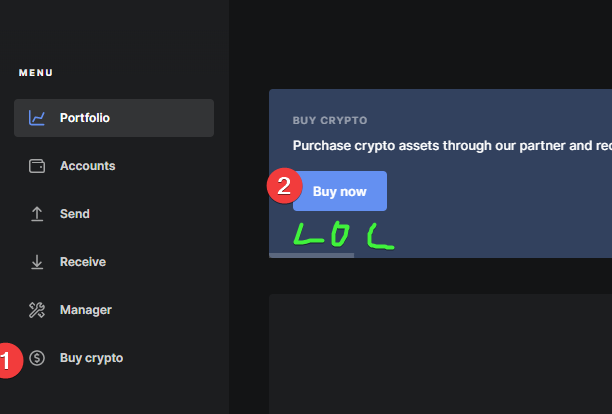This screenshot has height=414, width=612.
Task: Open the Receive menu label
Action: point(83,262)
